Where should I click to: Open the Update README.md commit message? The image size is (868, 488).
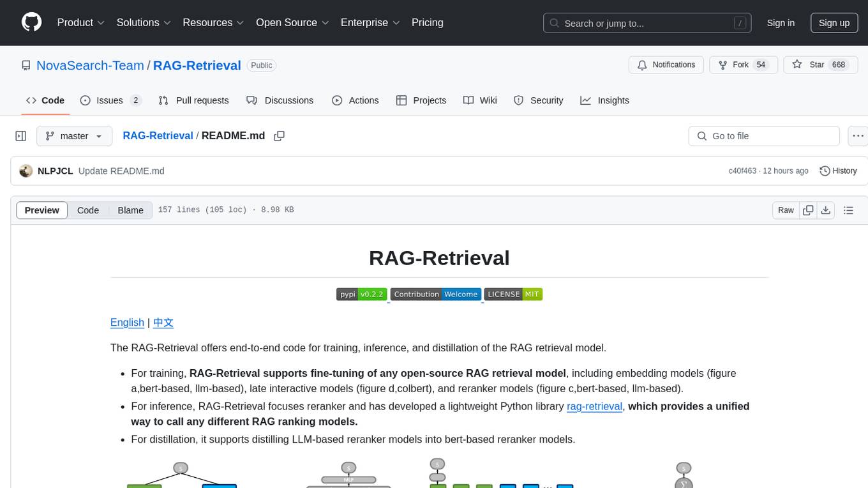(121, 171)
